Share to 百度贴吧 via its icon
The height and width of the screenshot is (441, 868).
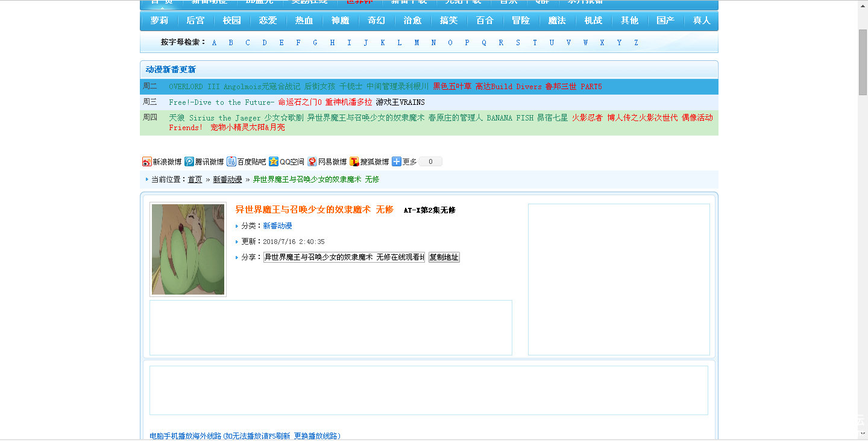click(231, 161)
